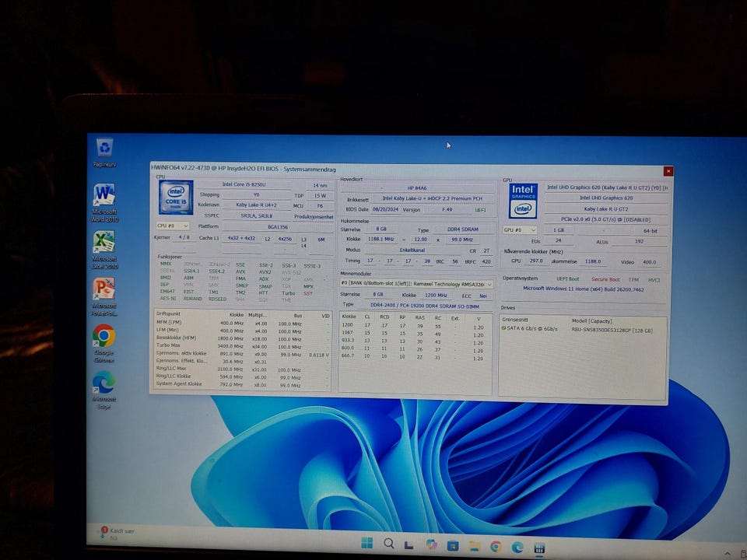Click the green SATA drive status icon
This screenshot has height=560, width=747.
click(503, 328)
